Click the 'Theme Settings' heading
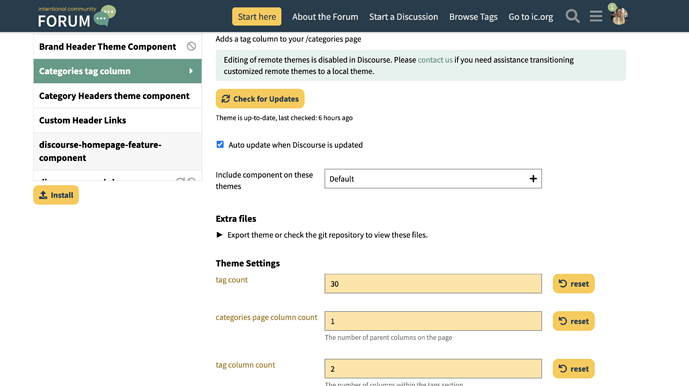Screen dimensions: 689x386 pyautogui.click(x=247, y=263)
